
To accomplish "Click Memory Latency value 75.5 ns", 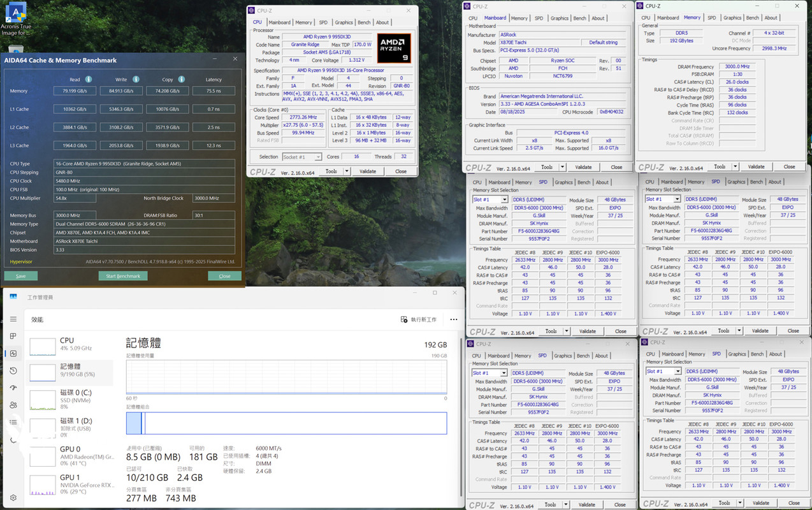I will [x=214, y=91].
